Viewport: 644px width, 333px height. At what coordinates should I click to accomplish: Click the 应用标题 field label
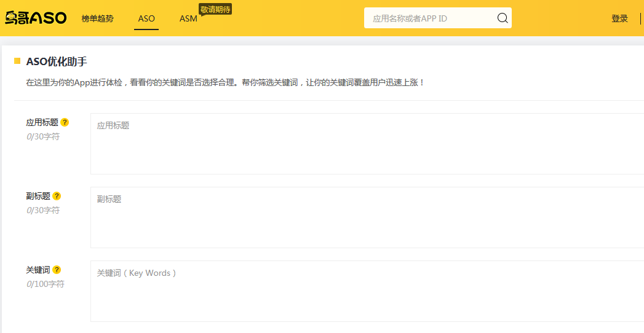[42, 122]
